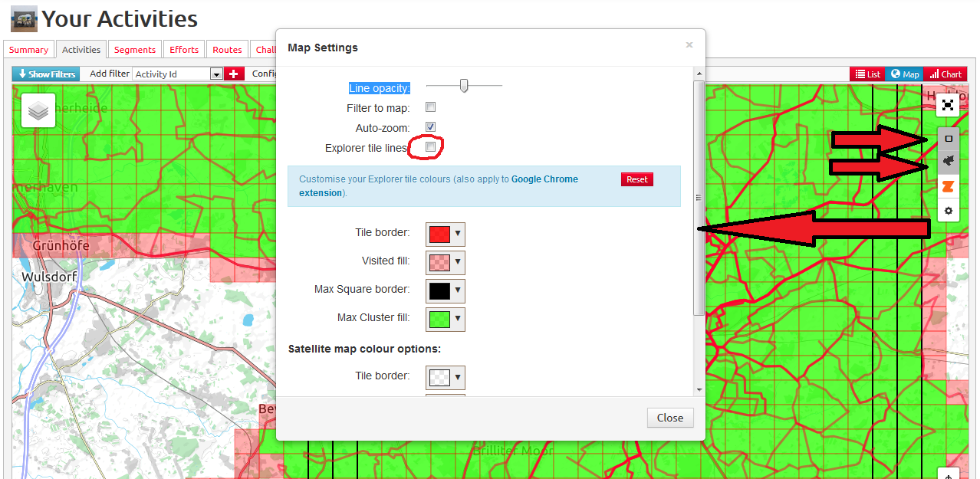
Task: Open map settings via gear icon
Action: (949, 210)
